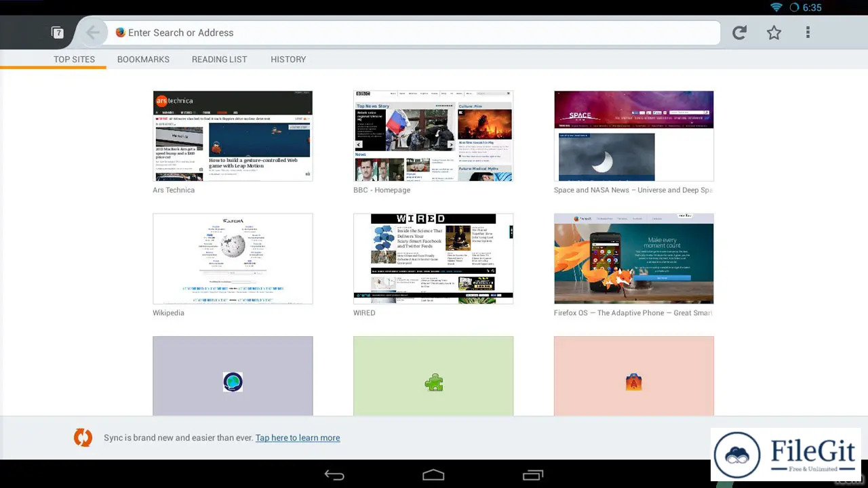Tap the orange Sync icon
The width and height of the screenshot is (868, 488).
[83, 438]
